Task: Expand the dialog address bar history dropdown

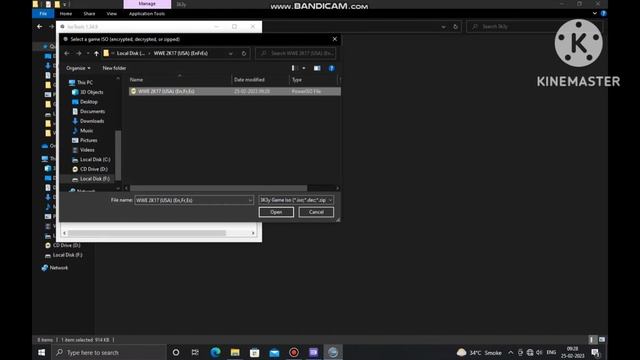Action: coord(231,53)
